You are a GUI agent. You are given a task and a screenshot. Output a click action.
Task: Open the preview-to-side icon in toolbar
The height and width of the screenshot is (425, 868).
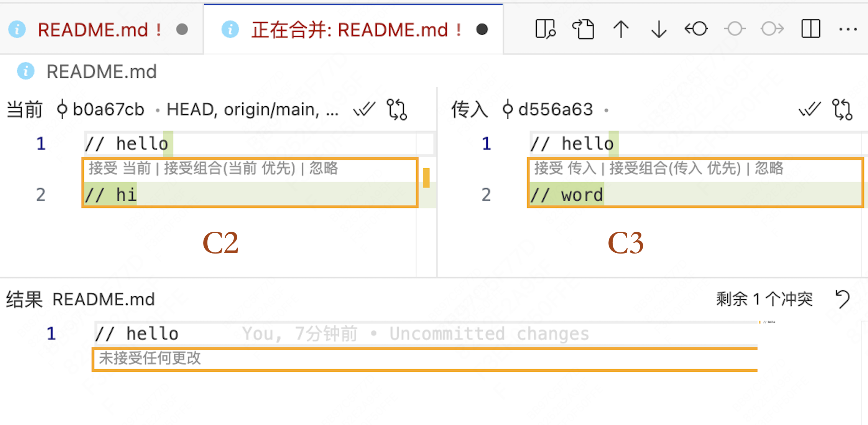click(545, 29)
